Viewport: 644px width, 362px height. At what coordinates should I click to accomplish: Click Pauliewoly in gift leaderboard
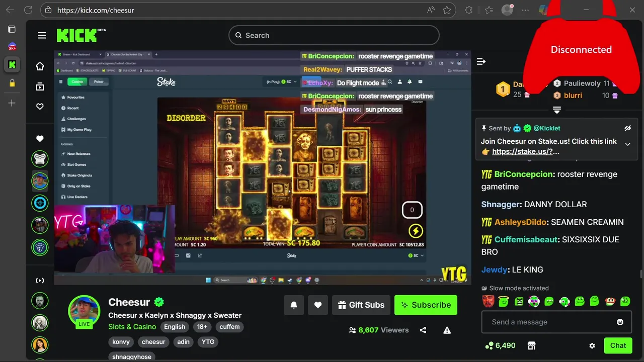click(582, 83)
